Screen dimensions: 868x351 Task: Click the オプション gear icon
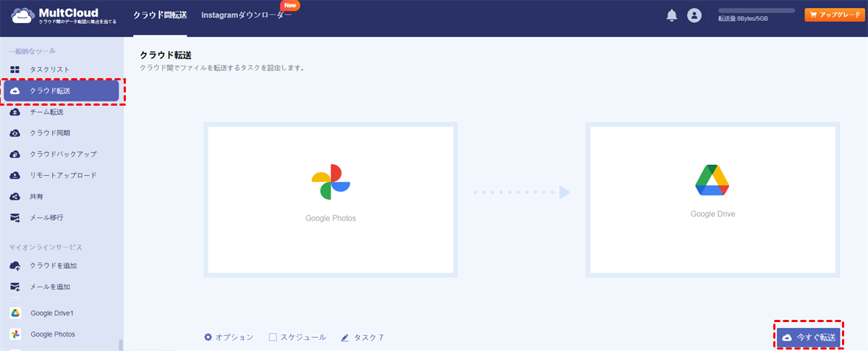coord(208,337)
